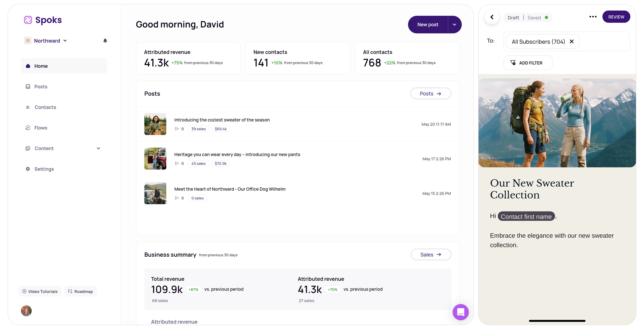Click the notification bell icon

105,40
